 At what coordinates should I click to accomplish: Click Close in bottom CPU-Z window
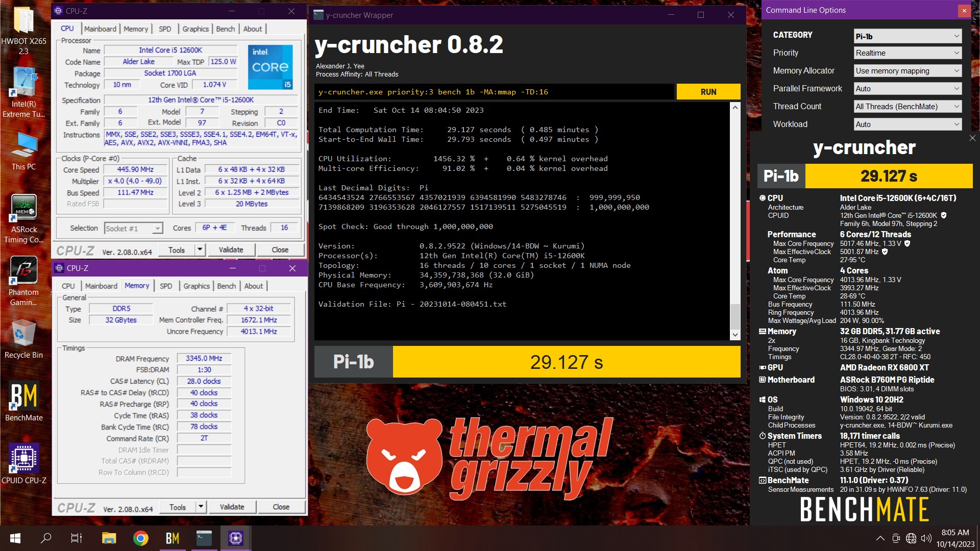coord(281,507)
